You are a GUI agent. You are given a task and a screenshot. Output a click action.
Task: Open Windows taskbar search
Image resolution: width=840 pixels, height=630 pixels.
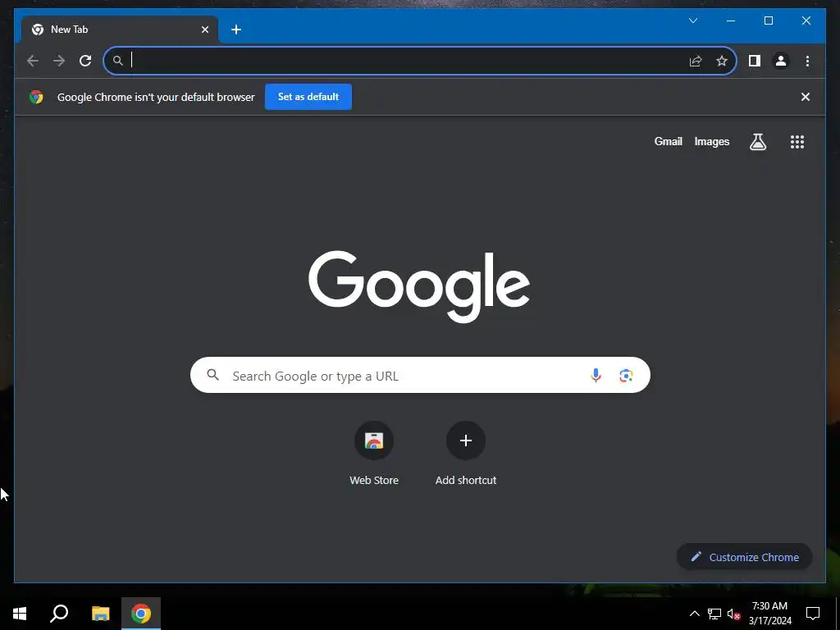click(x=59, y=614)
